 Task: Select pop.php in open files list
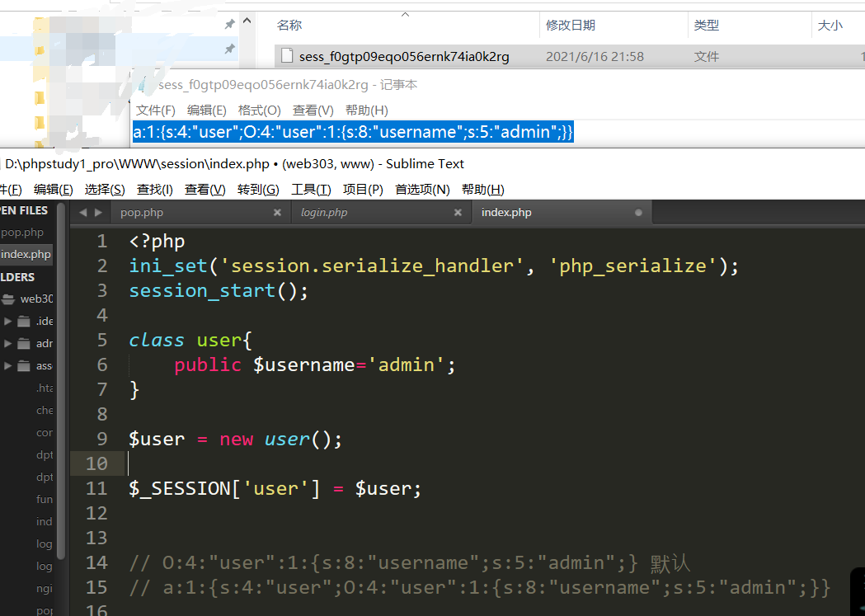[x=26, y=233]
